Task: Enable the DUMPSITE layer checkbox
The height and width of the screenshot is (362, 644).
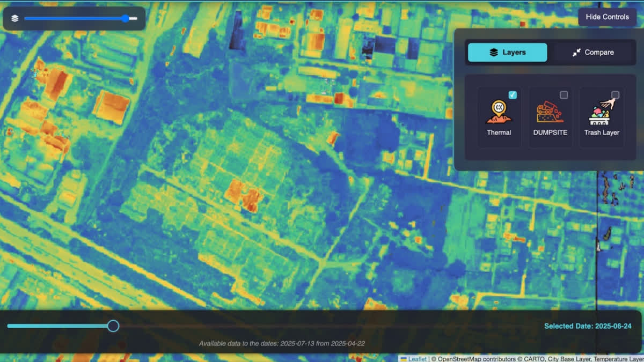Action: (564, 94)
